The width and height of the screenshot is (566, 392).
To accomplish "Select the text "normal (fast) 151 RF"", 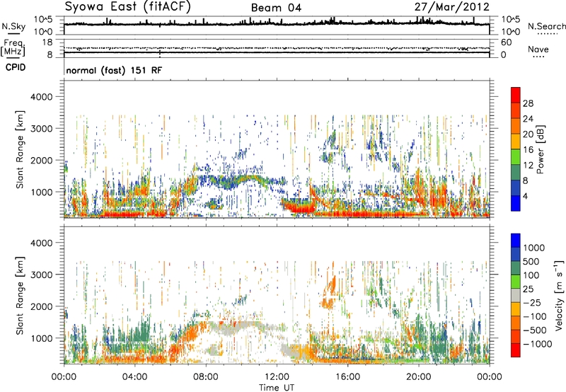I will [114, 70].
